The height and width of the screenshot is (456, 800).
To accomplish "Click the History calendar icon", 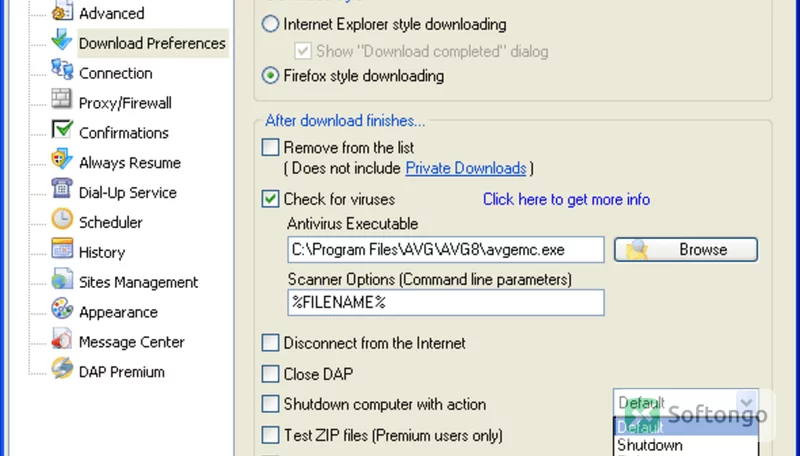I will coord(62,248).
